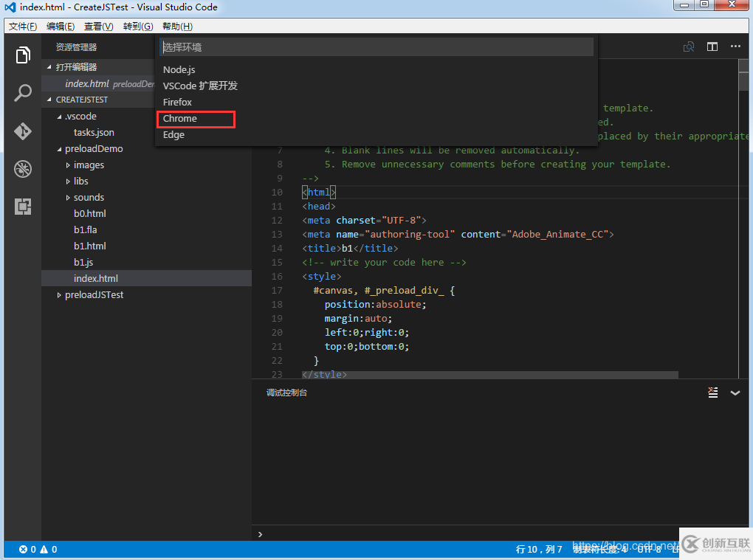This screenshot has width=753, height=560.
Task: Open the Debug view icon
Action: [x=23, y=169]
